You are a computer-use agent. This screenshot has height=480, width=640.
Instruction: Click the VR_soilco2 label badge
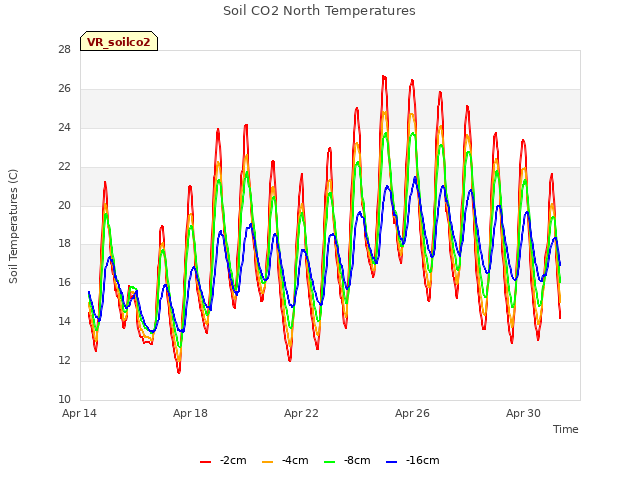point(119,41)
